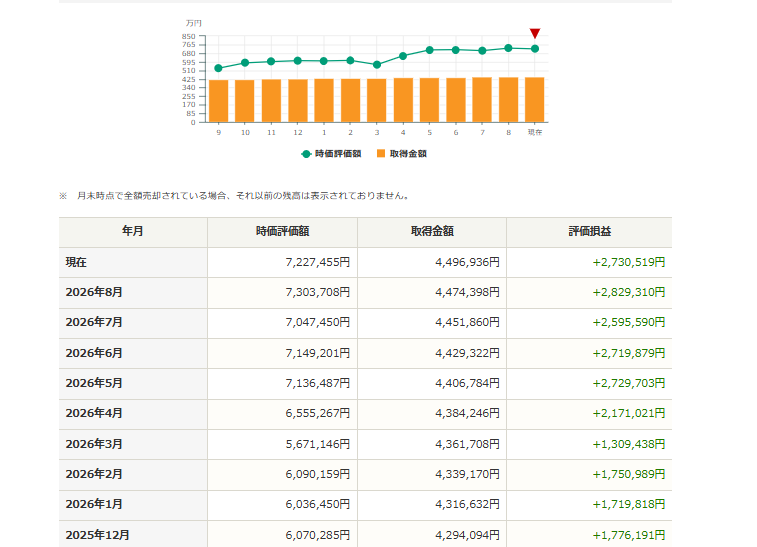
Task: Click the green data point for month 9
Action: (218, 68)
